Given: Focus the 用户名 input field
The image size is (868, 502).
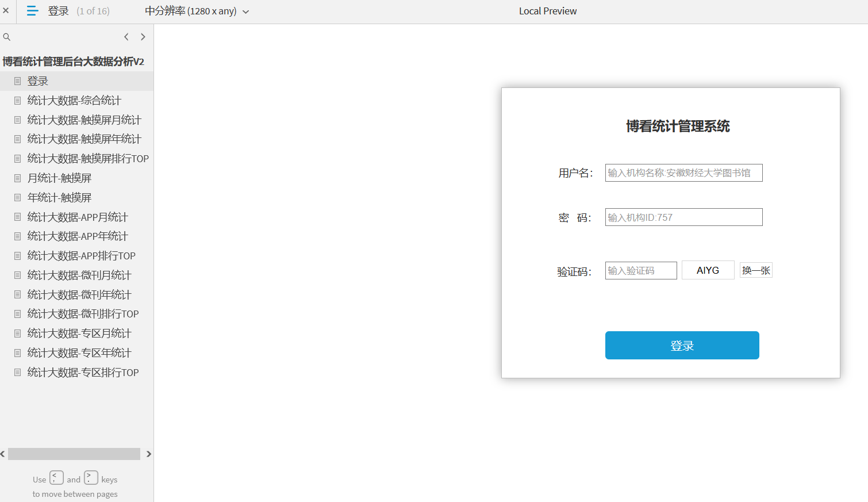Looking at the screenshot, I should pyautogui.click(x=684, y=173).
